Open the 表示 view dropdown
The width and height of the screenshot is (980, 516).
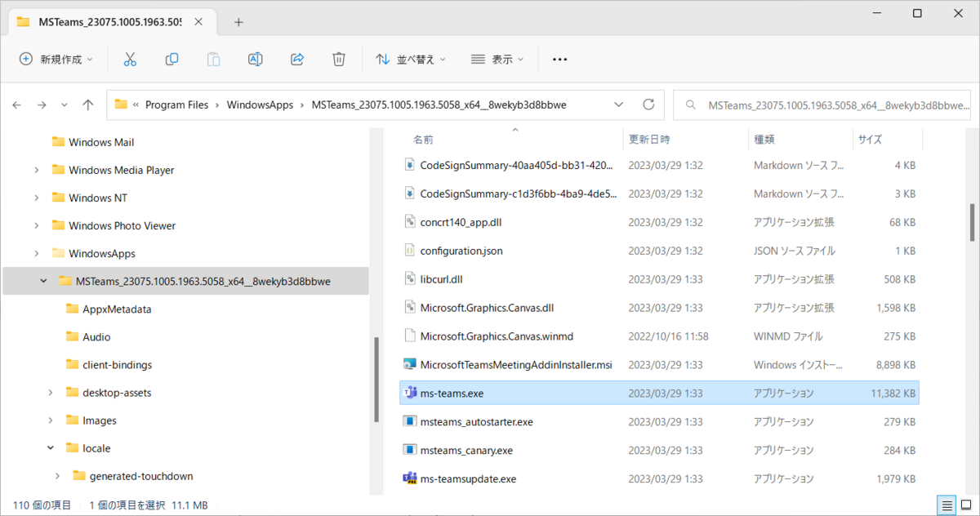coord(497,59)
